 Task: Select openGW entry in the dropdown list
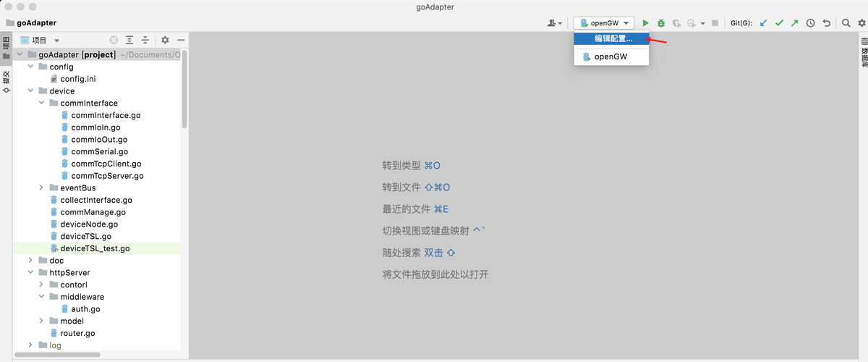pyautogui.click(x=611, y=56)
